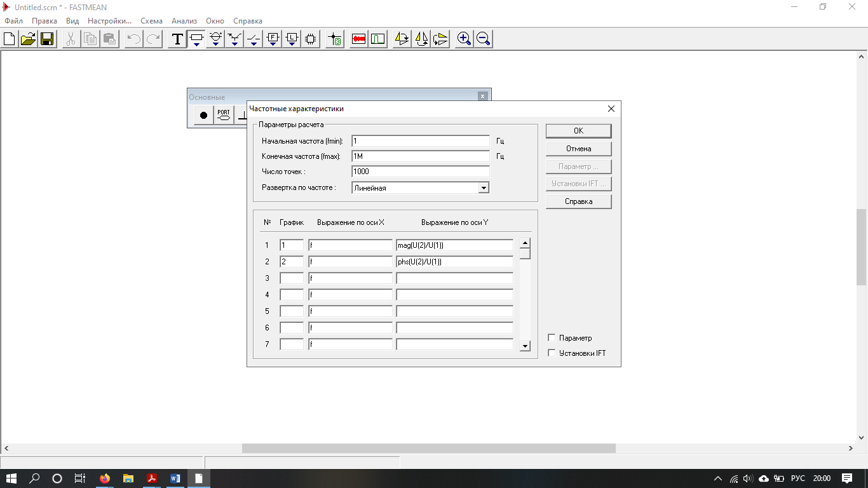The width and height of the screenshot is (868, 488).
Task: Confirm the dialog with OK button
Action: [578, 131]
